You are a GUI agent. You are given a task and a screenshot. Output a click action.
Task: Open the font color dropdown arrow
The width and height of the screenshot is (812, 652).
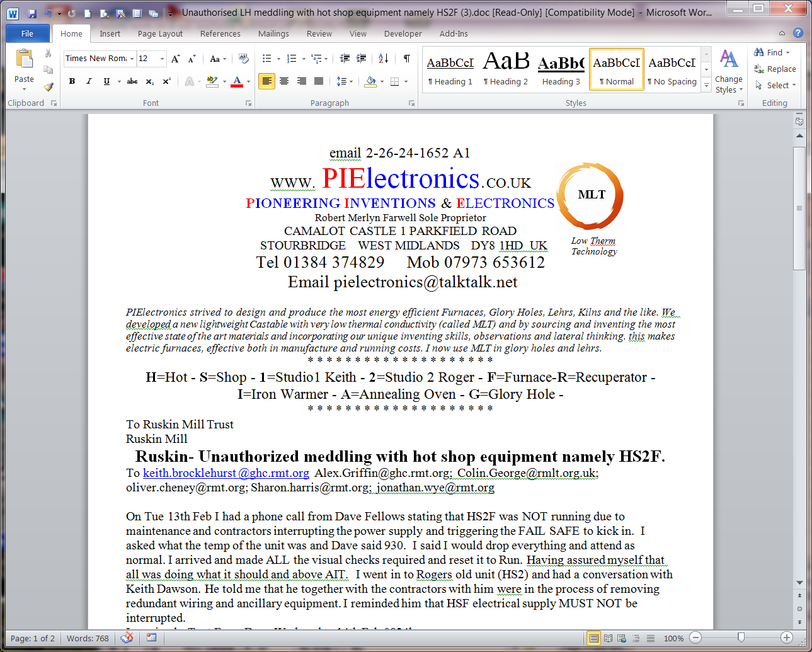[249, 81]
